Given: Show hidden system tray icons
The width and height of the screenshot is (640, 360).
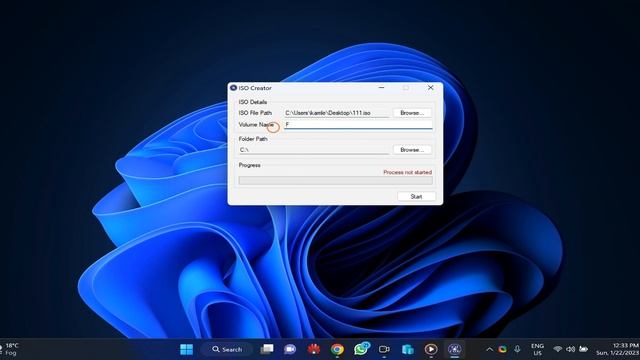Looking at the screenshot, I should pos(489,349).
